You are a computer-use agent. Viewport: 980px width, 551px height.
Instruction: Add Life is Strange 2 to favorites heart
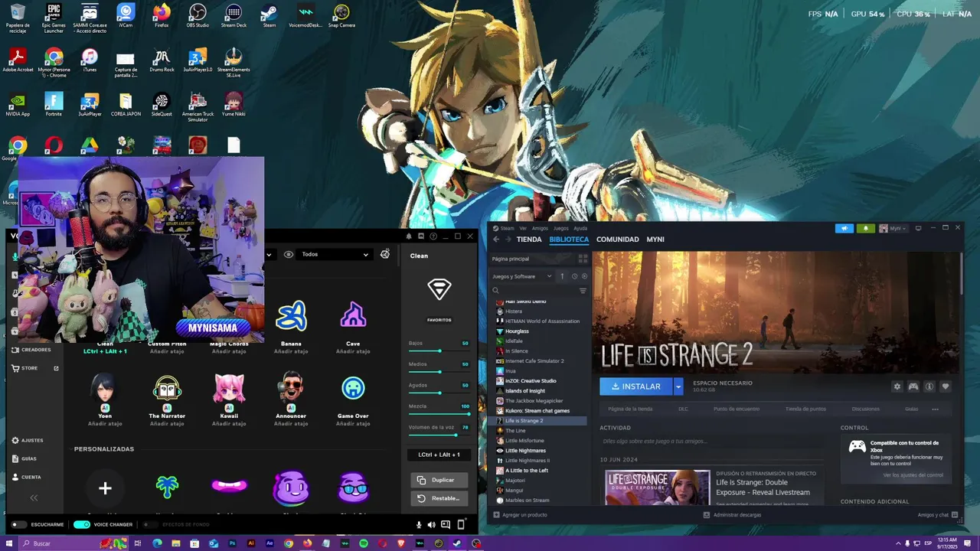coord(946,386)
